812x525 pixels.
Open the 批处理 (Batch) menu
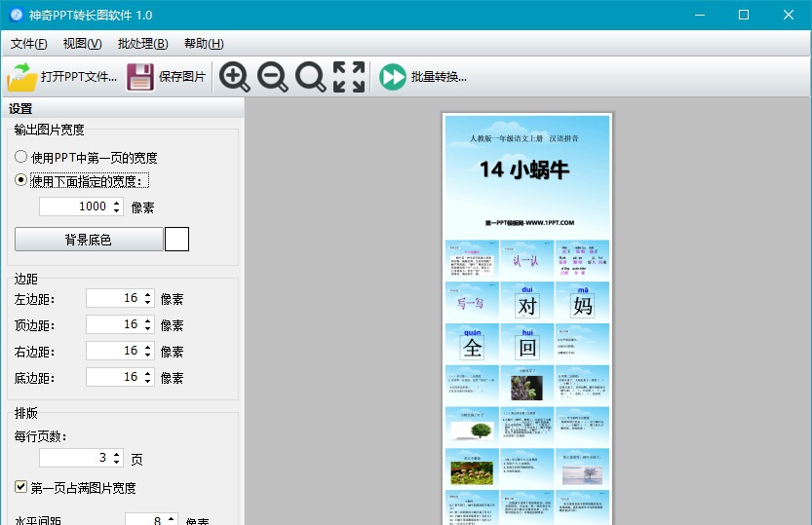pos(142,44)
